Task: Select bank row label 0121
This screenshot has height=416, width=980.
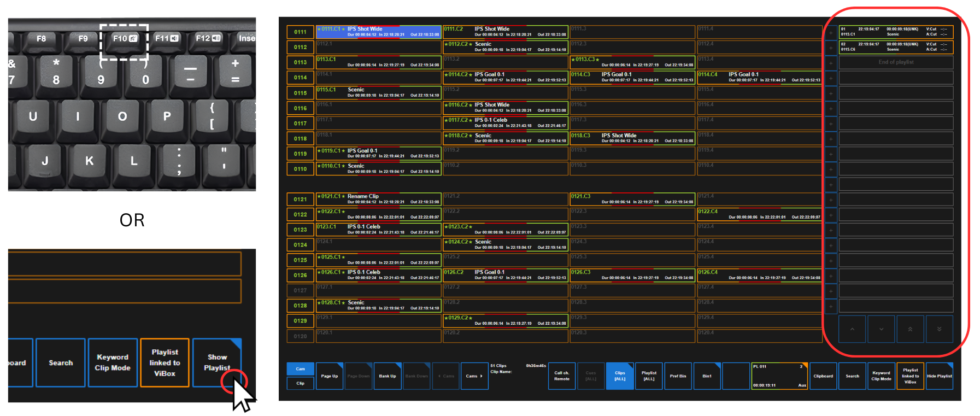Action: click(x=301, y=200)
